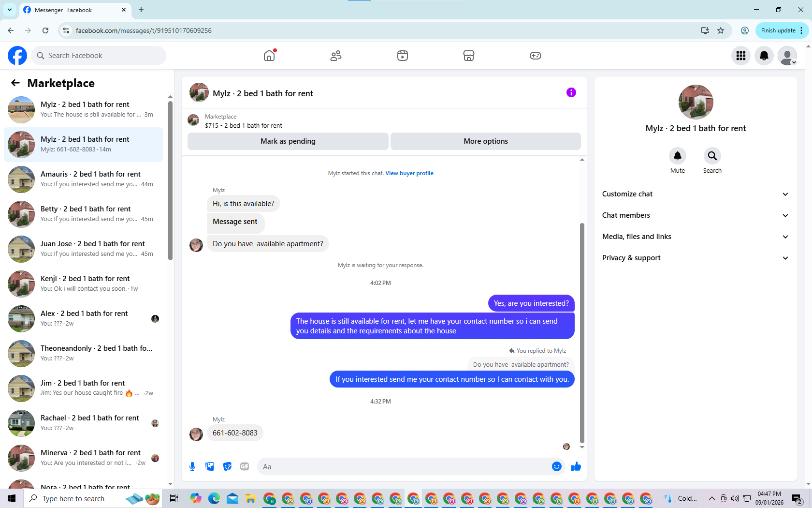This screenshot has height=508, width=812.
Task: Open the Chrome profile icon
Action: (x=745, y=30)
